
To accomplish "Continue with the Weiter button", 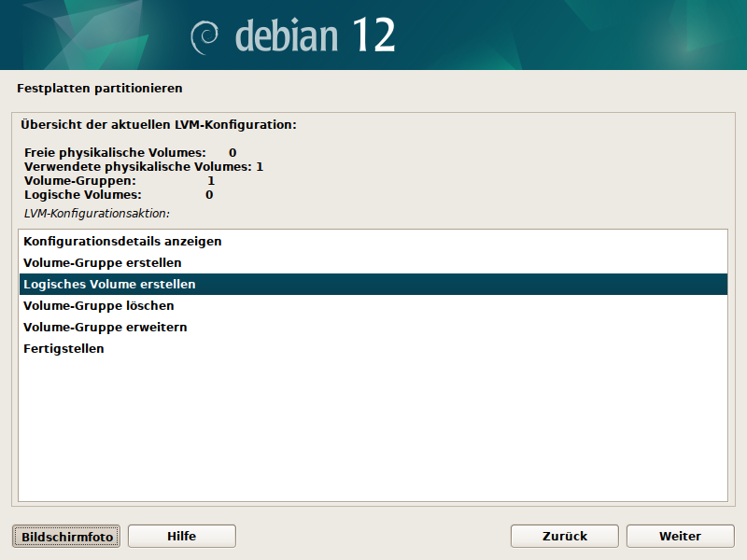I will [x=680, y=536].
